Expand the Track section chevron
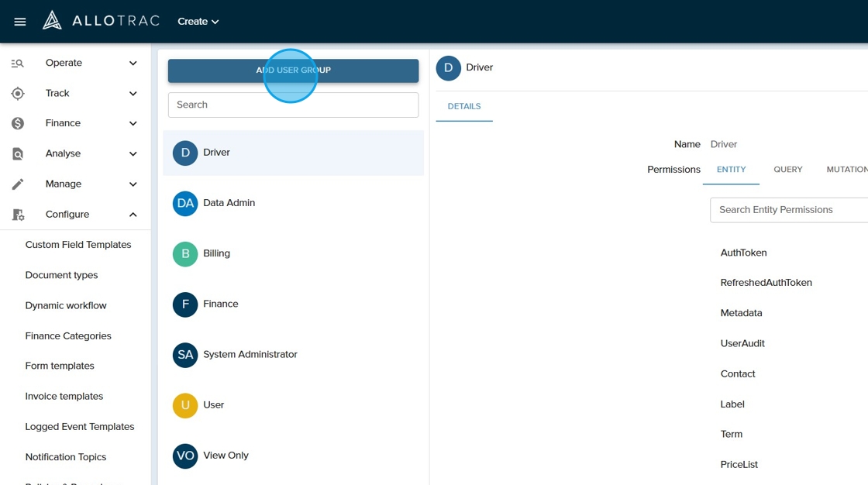The image size is (868, 485). click(133, 94)
